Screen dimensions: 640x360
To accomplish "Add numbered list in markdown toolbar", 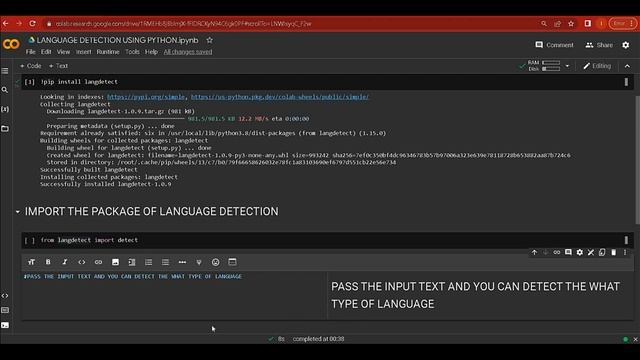I will point(149,262).
